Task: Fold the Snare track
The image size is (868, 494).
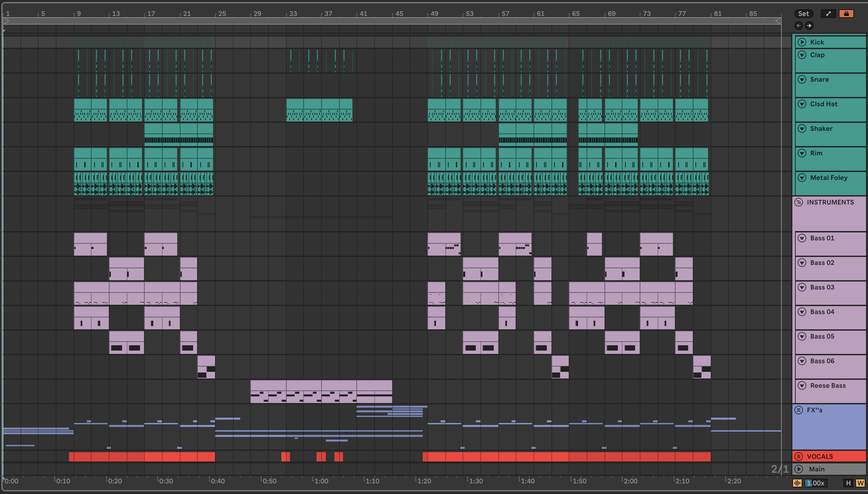Action: [802, 79]
